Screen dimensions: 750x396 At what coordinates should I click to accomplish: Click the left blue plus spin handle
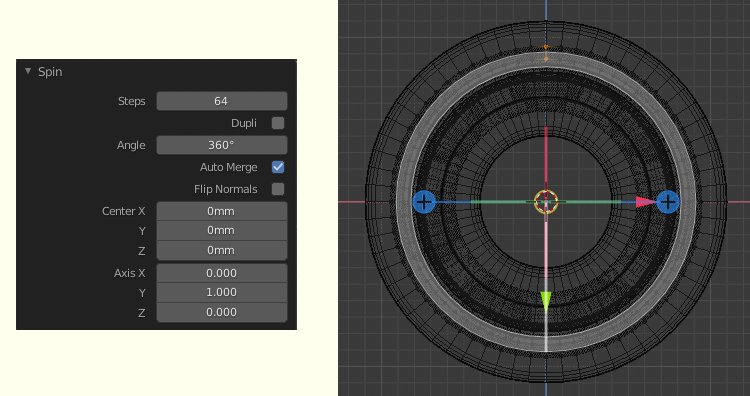point(423,202)
